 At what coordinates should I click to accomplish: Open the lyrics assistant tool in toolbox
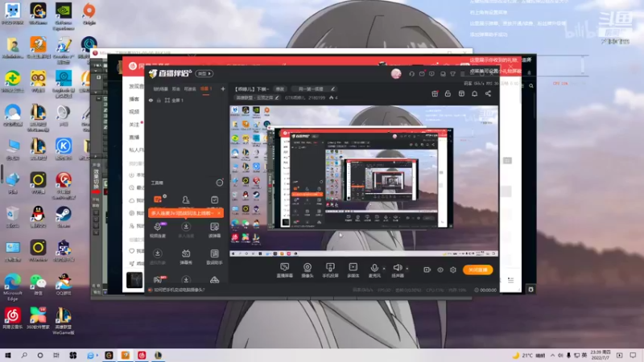point(214,257)
